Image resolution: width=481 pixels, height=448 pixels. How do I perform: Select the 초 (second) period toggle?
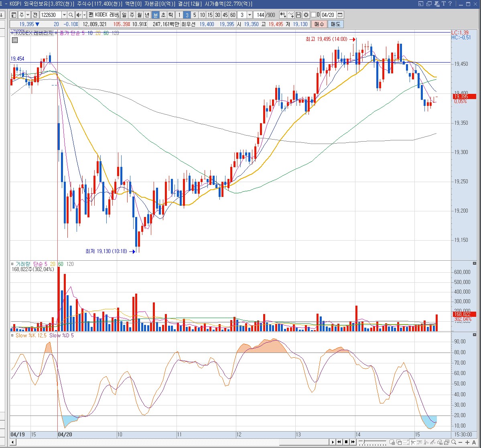[163, 15]
